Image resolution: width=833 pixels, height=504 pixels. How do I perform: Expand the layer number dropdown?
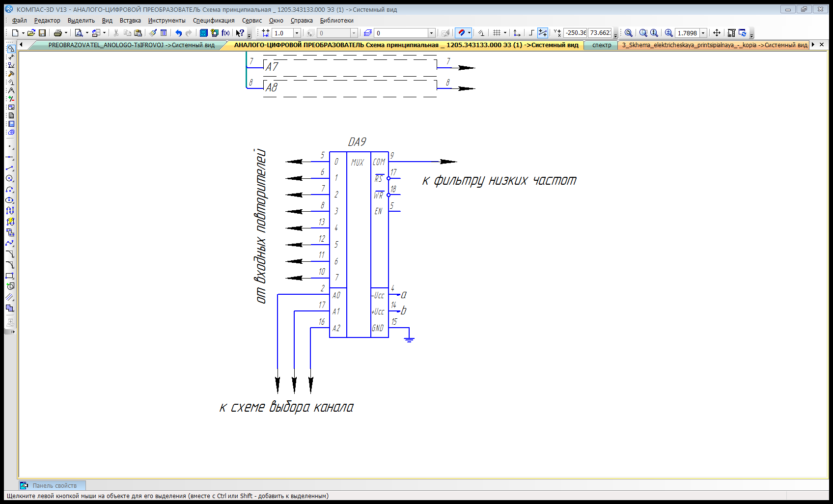pyautogui.click(x=431, y=33)
